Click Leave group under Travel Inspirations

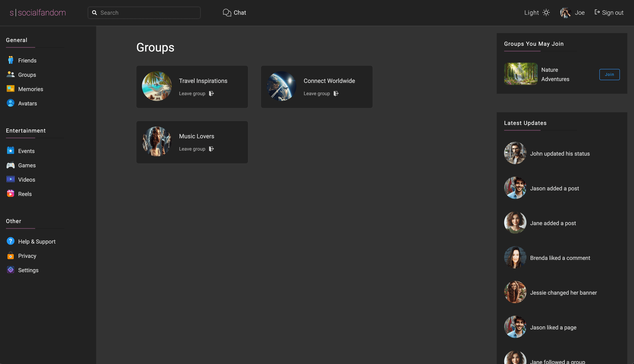192,94
